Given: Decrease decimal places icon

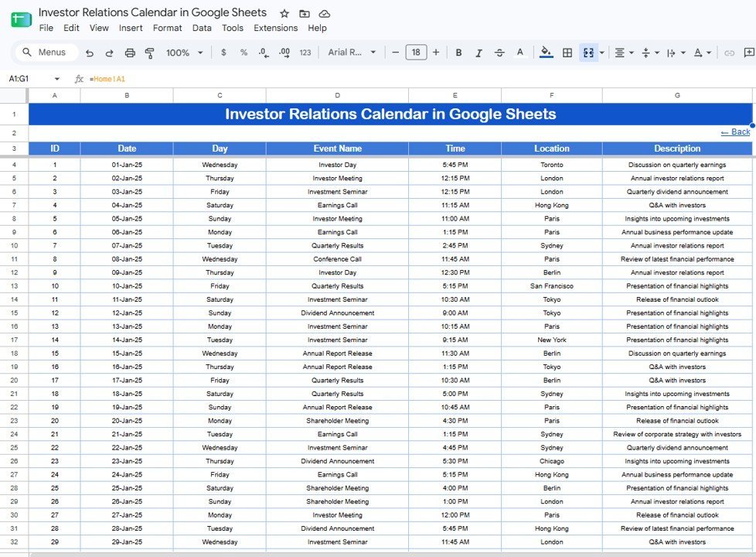Looking at the screenshot, I should pyautogui.click(x=264, y=53).
